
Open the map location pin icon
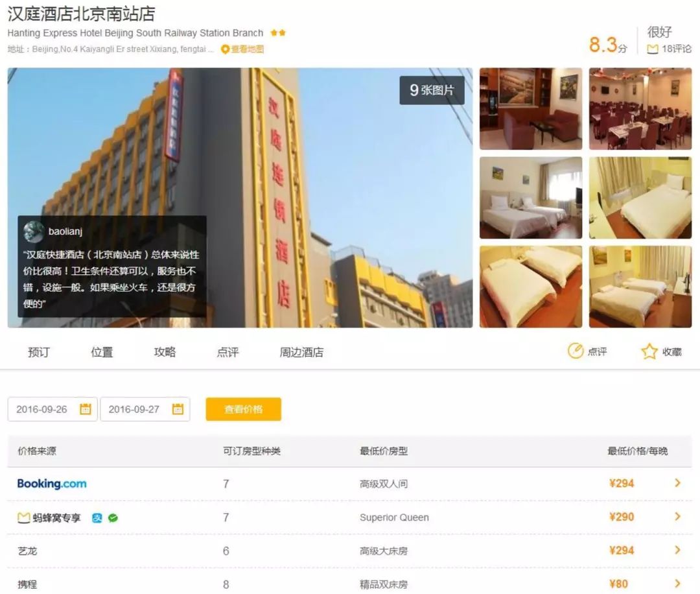pyautogui.click(x=225, y=49)
